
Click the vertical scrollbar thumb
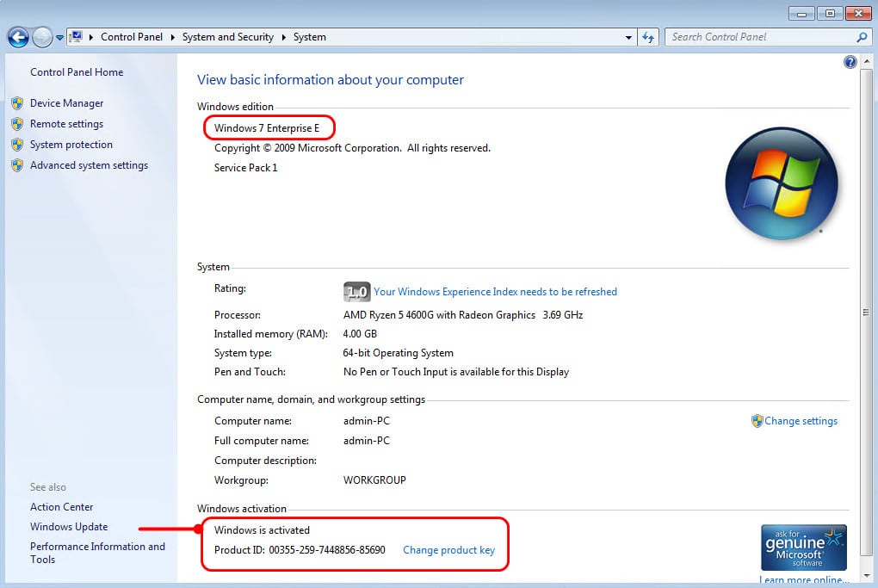coord(867,313)
